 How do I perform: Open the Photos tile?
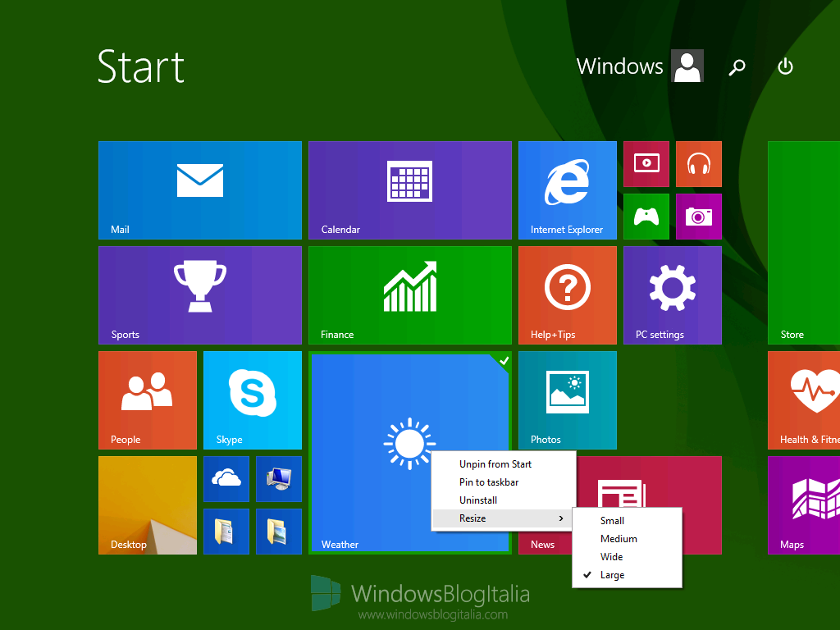568,400
